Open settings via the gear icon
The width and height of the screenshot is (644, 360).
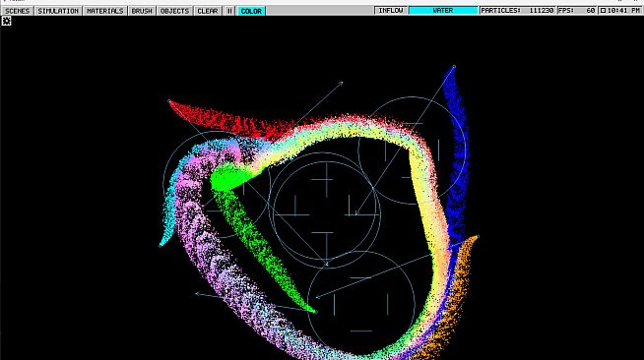pyautogui.click(x=6, y=21)
